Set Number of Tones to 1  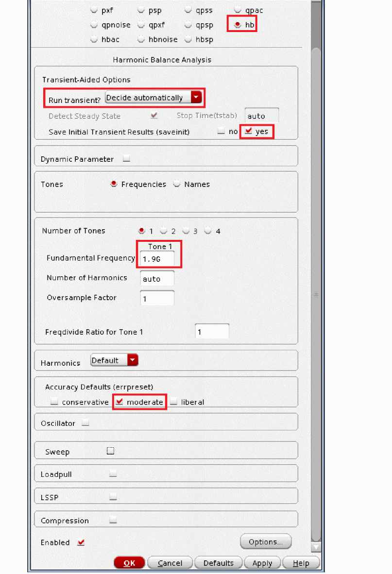[142, 231]
